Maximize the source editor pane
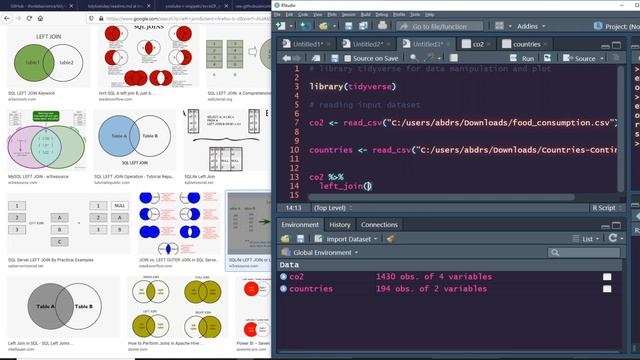This screenshot has width=640, height=360. tap(617, 44)
